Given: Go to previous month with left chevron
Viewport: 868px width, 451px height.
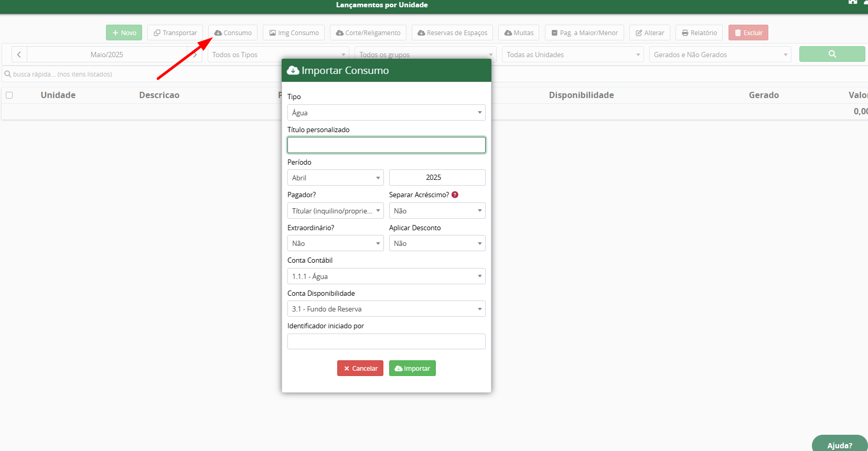Looking at the screenshot, I should [19, 55].
